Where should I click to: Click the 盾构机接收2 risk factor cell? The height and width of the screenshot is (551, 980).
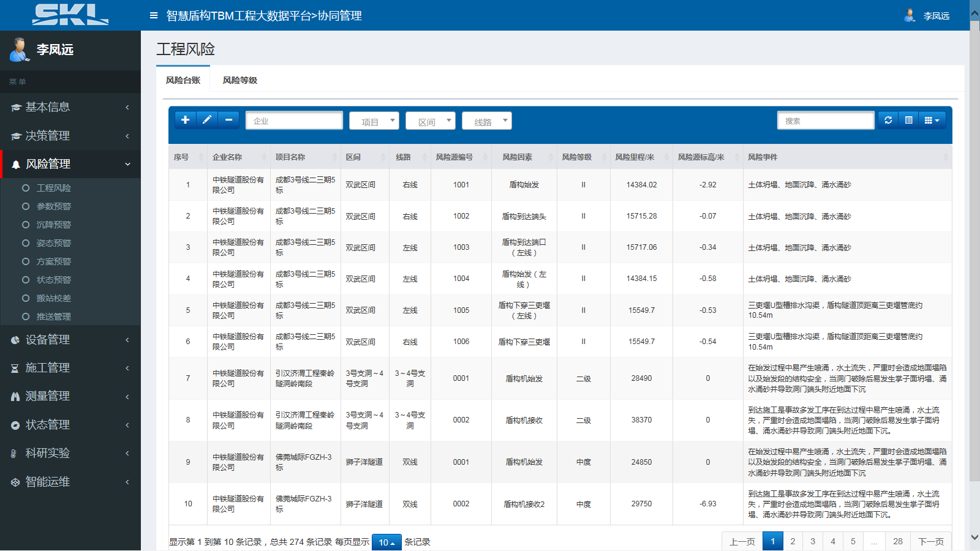pyautogui.click(x=524, y=504)
